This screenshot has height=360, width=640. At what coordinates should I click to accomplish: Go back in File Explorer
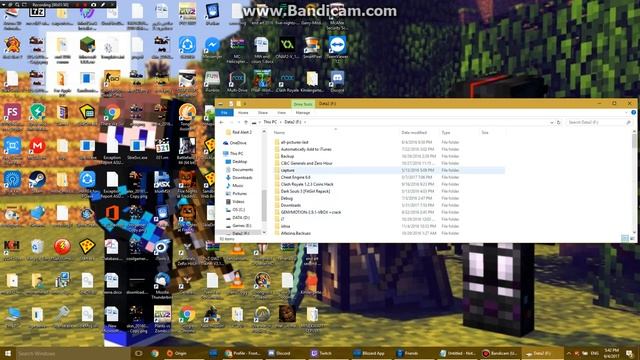pyautogui.click(x=222, y=122)
